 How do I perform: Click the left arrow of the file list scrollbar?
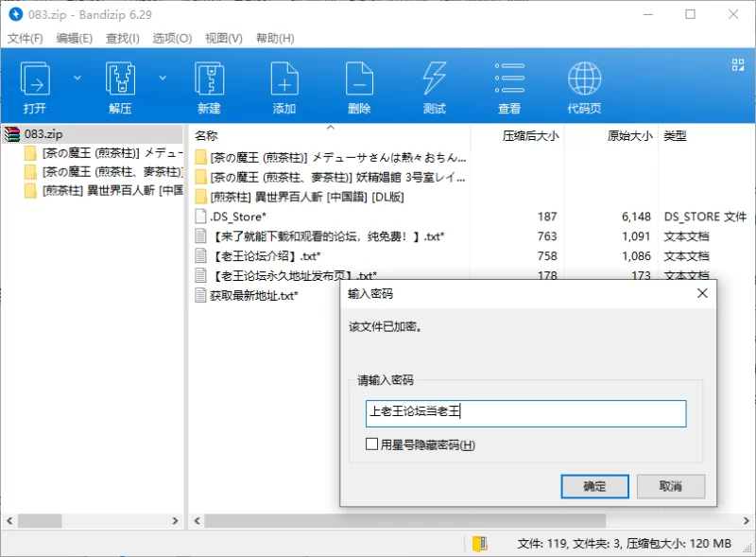[x=197, y=521]
